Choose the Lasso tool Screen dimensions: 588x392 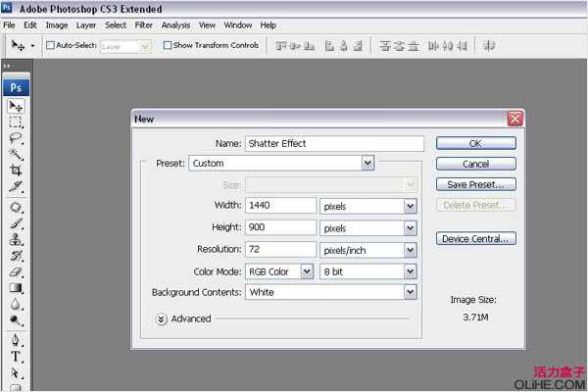[16, 138]
